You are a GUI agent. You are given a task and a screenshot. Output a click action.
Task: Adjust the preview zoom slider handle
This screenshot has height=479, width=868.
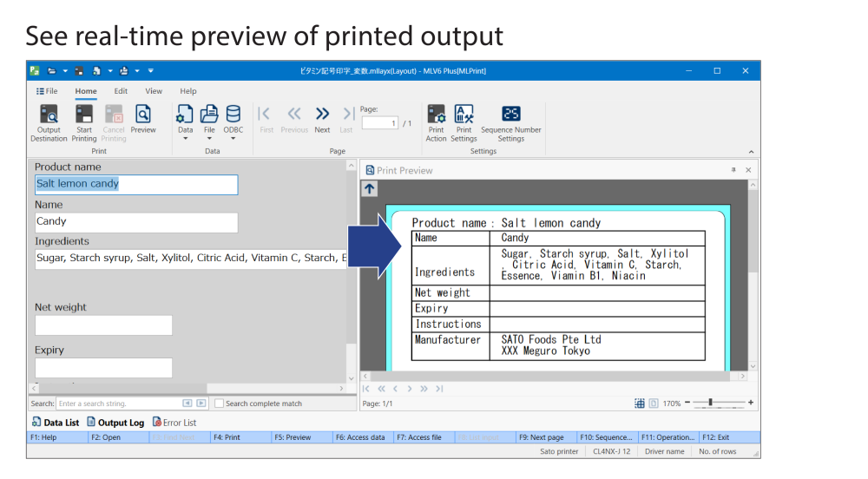pyautogui.click(x=710, y=403)
